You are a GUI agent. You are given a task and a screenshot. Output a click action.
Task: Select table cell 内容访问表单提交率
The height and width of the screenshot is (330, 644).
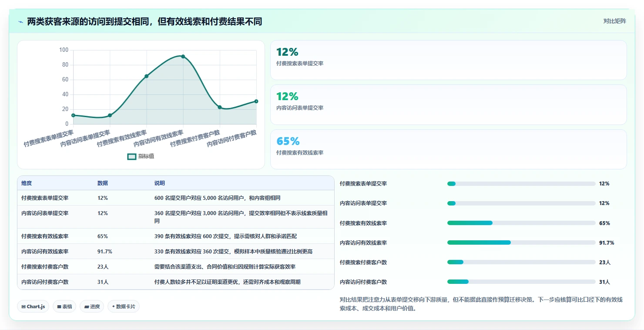[45, 213]
